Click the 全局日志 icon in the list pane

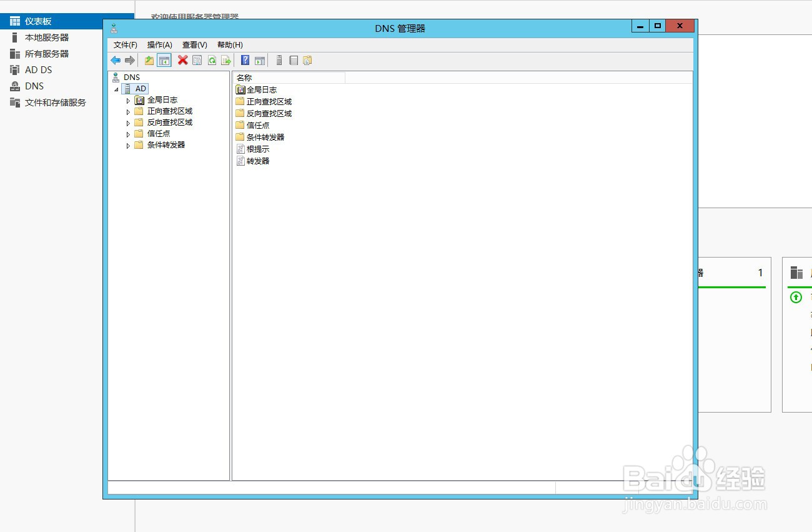tap(240, 90)
